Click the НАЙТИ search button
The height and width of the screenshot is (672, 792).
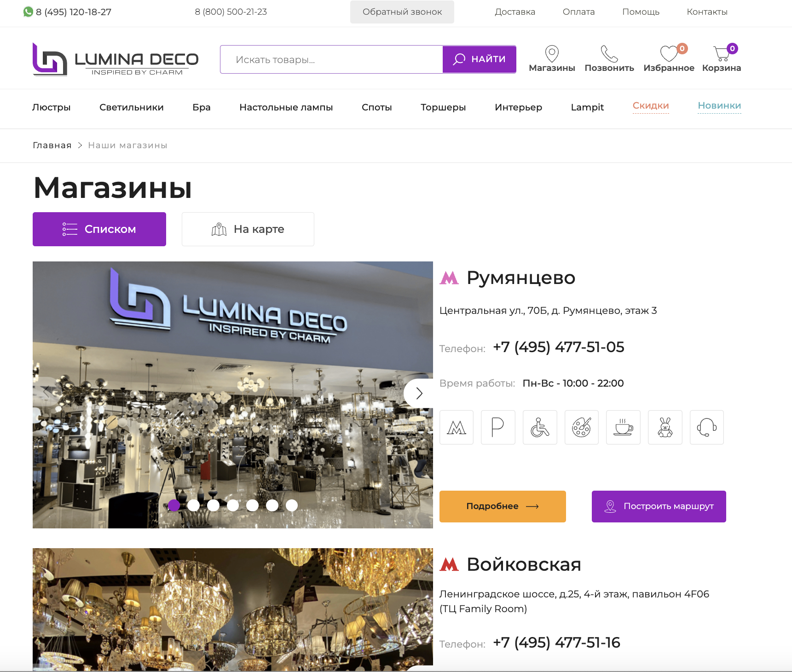click(x=479, y=59)
